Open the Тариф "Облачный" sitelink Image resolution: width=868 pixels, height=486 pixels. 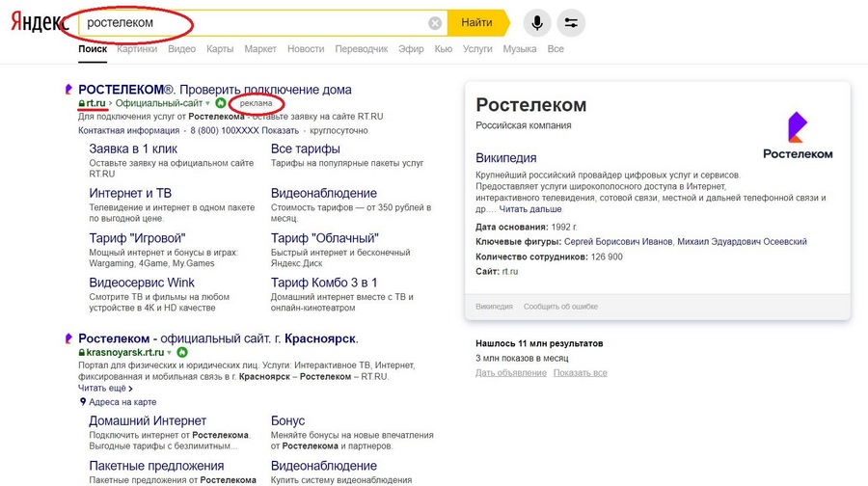click(324, 237)
